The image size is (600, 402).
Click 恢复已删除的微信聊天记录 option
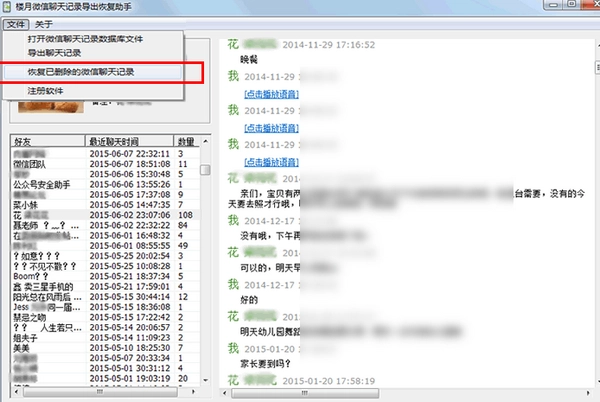(x=81, y=73)
